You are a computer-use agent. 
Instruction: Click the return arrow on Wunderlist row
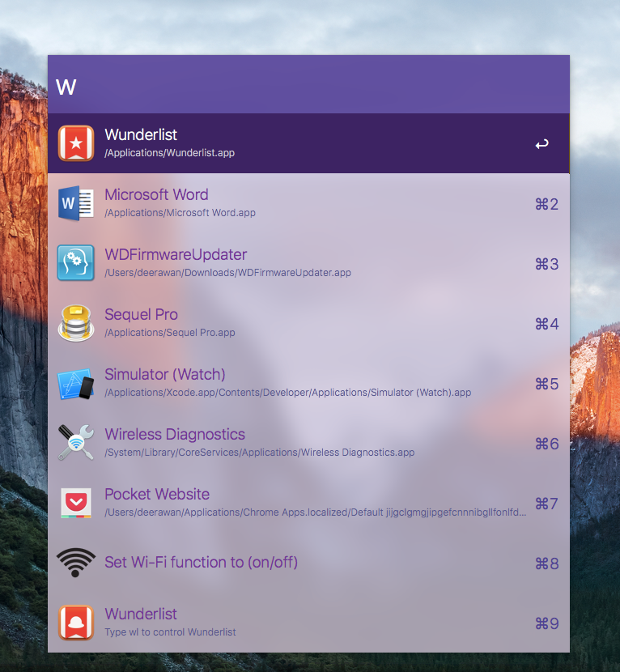point(542,144)
